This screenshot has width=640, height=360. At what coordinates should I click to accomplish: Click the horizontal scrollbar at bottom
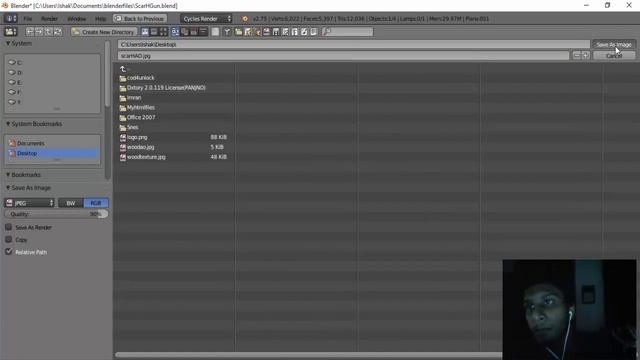309,355
